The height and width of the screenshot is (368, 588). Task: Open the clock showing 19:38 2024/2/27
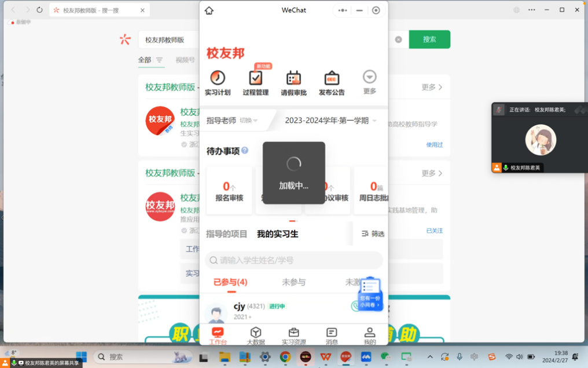coord(554,357)
